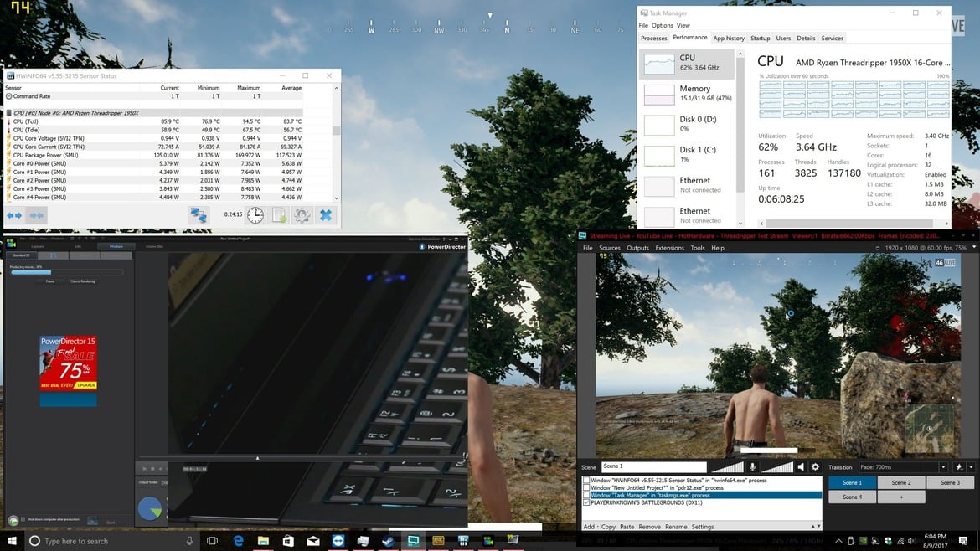This screenshot has width=980, height=551.
Task: Select Scene 2 button in XSplit
Action: [900, 482]
